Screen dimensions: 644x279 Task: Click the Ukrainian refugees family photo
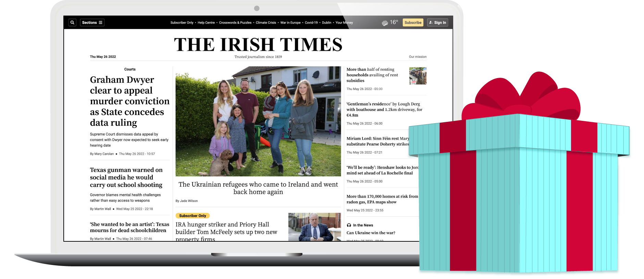point(258,121)
